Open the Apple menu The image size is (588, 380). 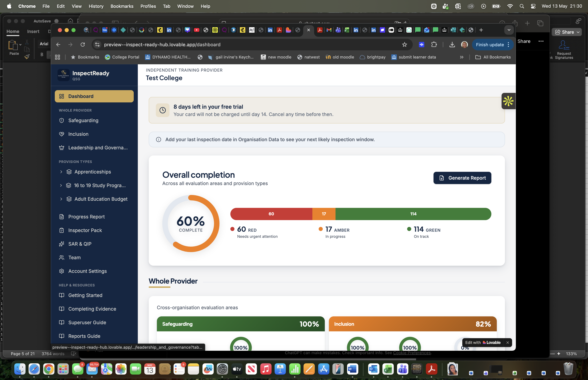click(x=9, y=6)
